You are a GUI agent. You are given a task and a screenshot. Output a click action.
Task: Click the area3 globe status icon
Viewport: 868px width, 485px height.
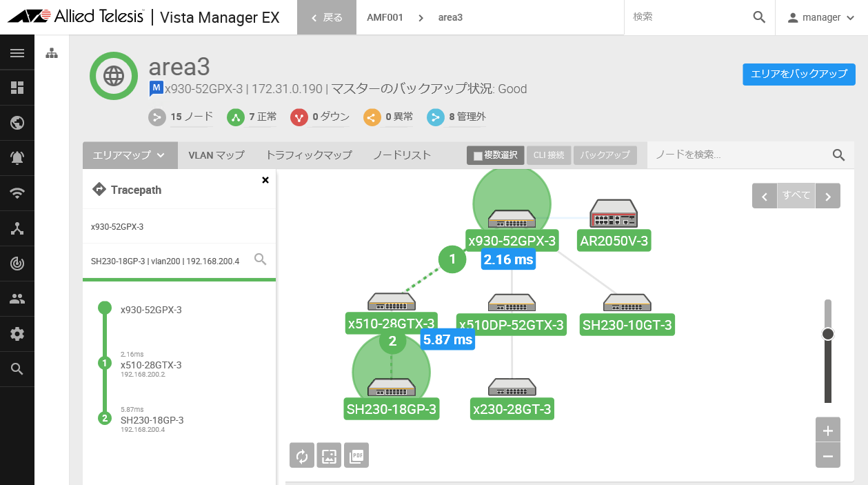[x=114, y=75]
